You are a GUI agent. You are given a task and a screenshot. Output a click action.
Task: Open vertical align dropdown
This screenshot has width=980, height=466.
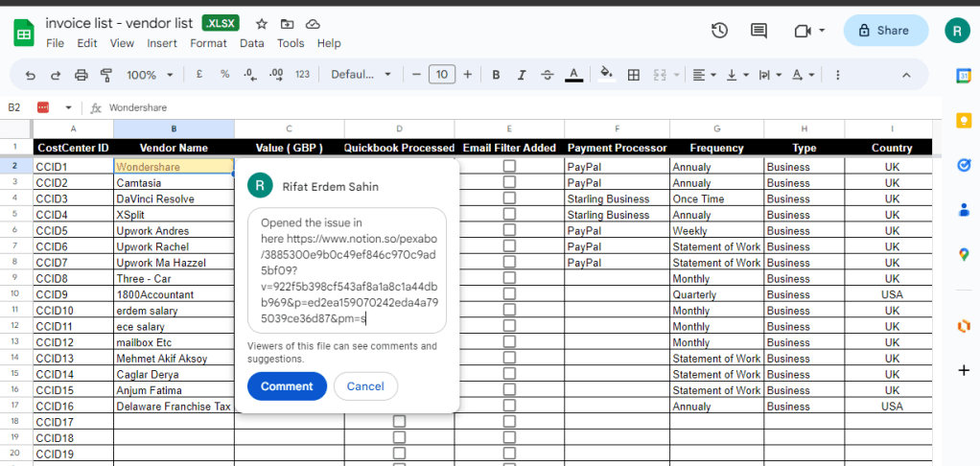(737, 75)
